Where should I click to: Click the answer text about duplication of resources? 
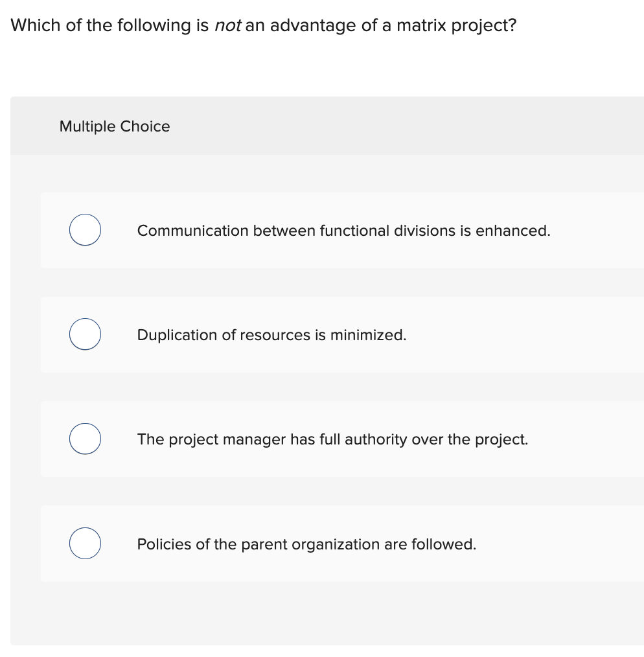click(271, 335)
